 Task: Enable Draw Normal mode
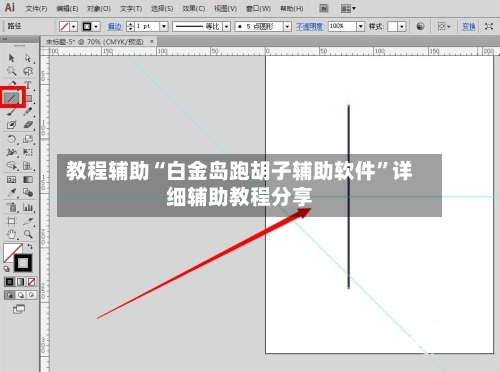9,295
